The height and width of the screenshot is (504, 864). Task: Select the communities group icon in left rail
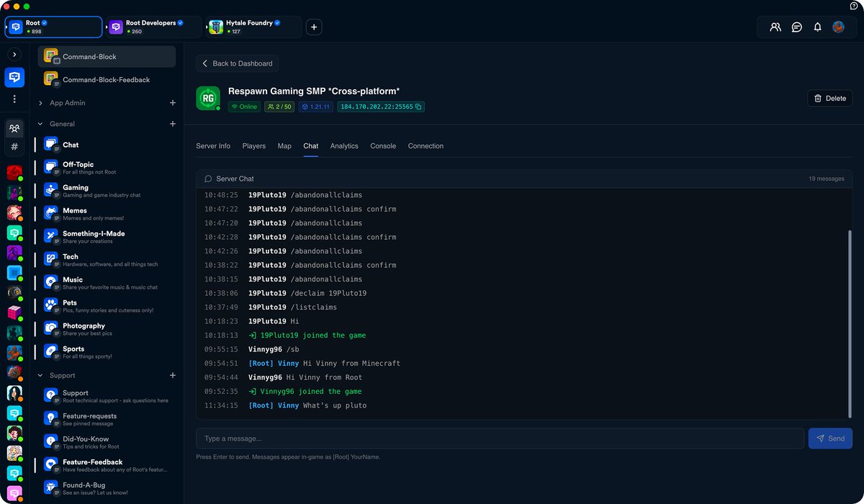[x=14, y=129]
